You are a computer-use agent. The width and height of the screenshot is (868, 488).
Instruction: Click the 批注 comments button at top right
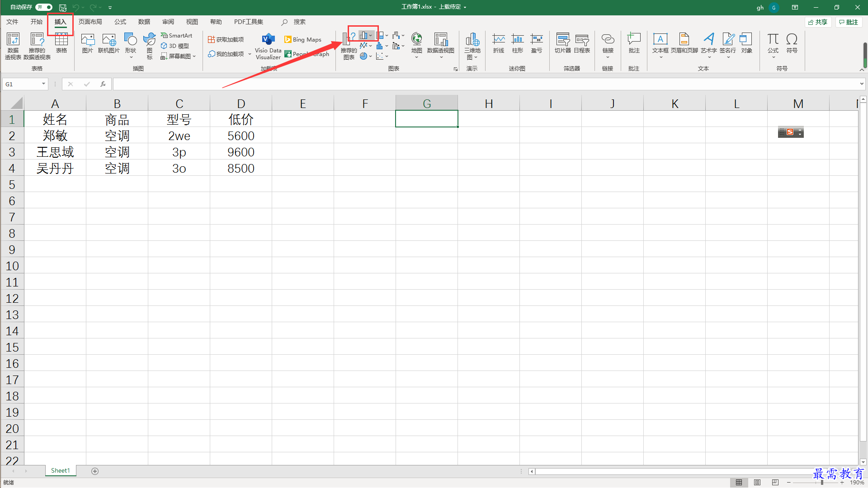tap(849, 22)
